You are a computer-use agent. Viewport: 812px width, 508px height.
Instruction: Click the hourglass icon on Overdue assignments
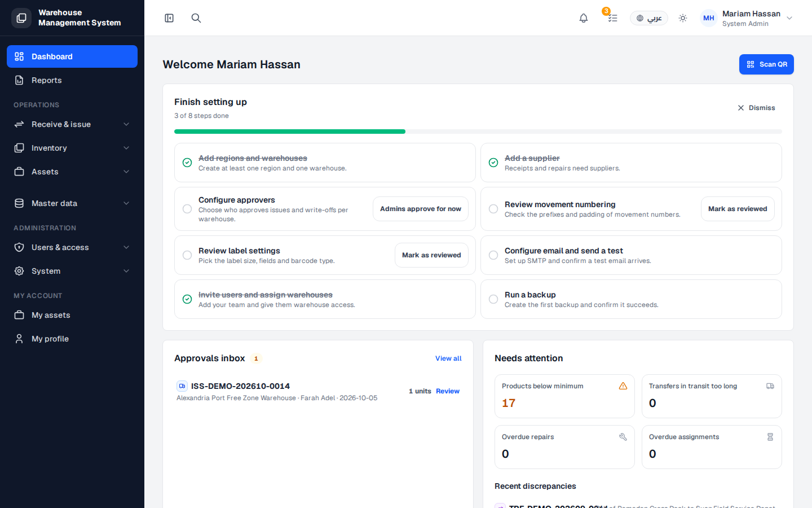point(770,437)
